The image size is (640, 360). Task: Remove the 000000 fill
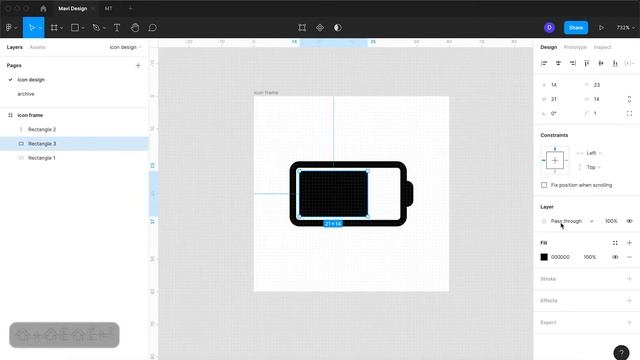629,257
